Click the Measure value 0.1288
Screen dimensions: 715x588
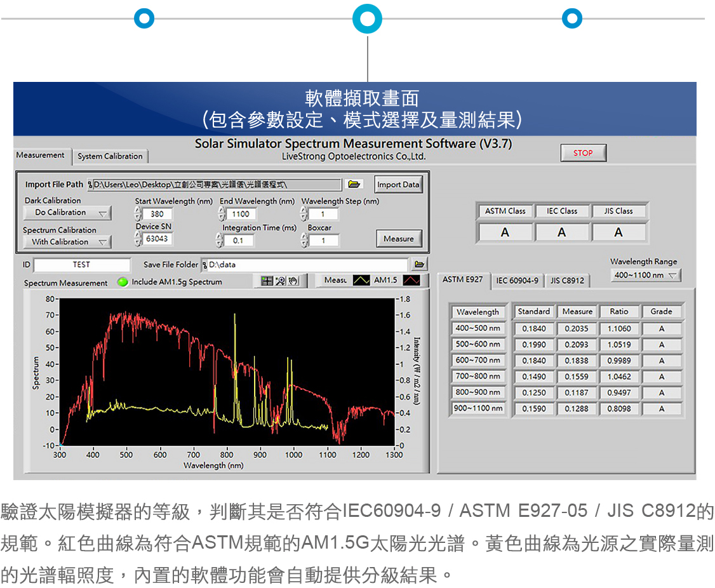(x=577, y=409)
